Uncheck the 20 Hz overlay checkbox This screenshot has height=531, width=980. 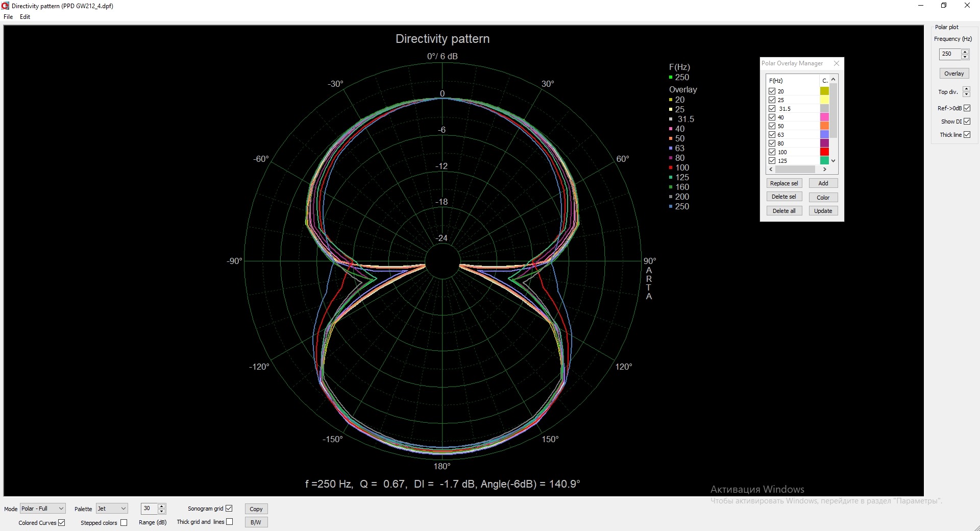click(x=772, y=91)
